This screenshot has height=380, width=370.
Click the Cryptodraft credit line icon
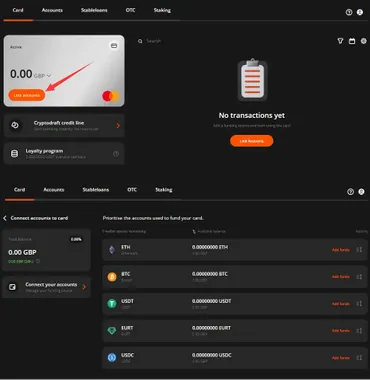15,125
